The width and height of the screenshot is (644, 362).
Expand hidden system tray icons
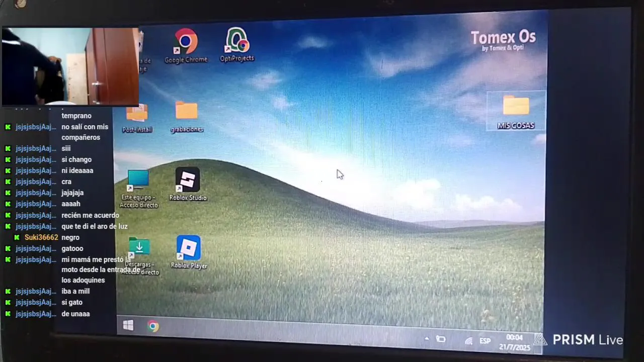pyautogui.click(x=427, y=339)
